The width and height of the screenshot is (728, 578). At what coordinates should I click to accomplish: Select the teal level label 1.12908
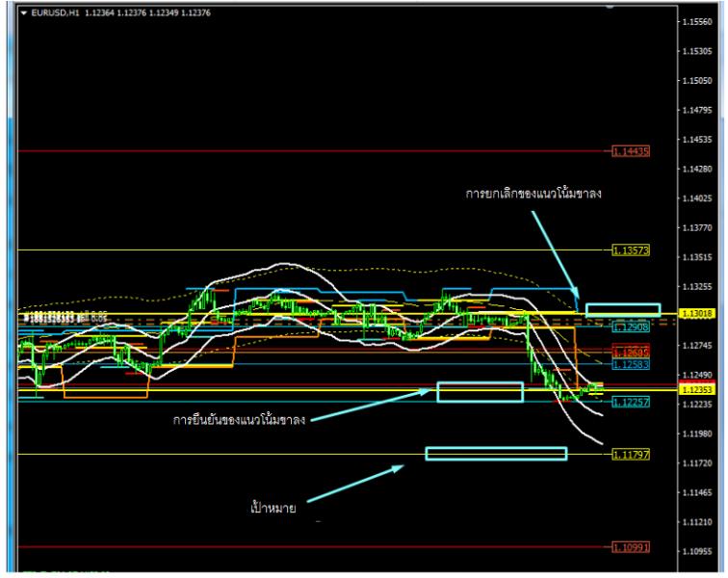point(631,328)
